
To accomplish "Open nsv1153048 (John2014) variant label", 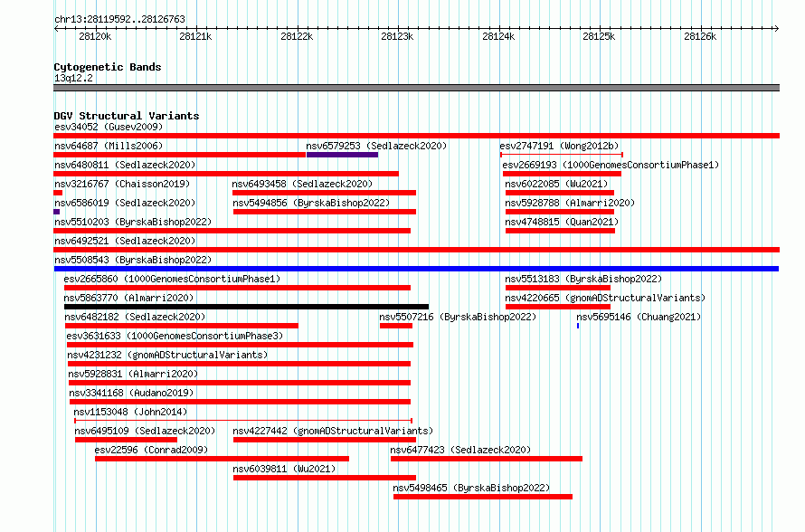I will click(130, 412).
